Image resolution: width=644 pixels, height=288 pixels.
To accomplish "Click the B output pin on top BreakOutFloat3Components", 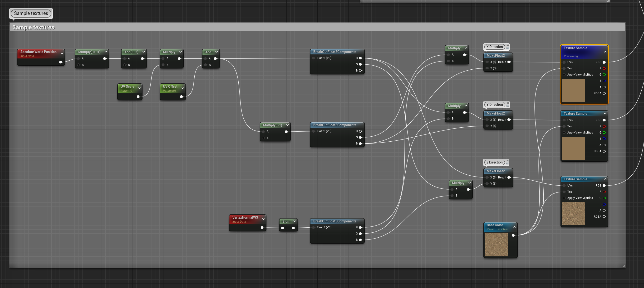I will coord(360,70).
